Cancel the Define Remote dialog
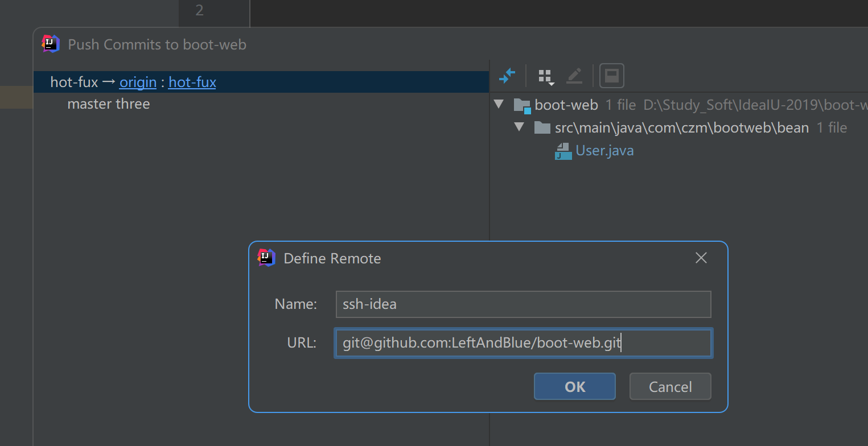Screen dimensions: 868x446 tap(670, 386)
